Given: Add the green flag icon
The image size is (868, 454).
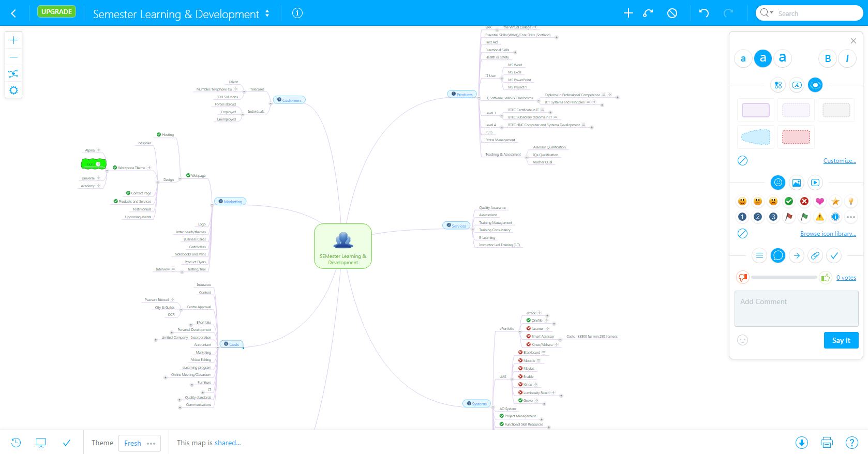Looking at the screenshot, I should tap(804, 217).
